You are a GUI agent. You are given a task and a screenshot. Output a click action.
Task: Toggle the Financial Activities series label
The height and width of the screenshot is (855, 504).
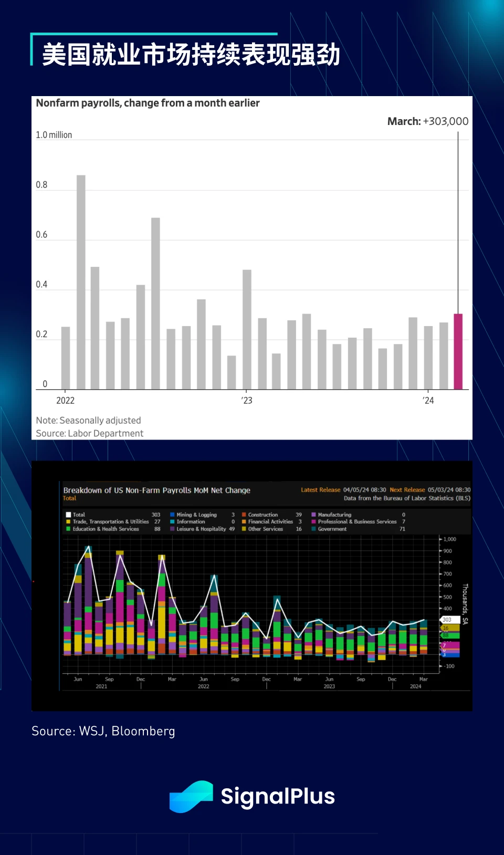click(270, 522)
